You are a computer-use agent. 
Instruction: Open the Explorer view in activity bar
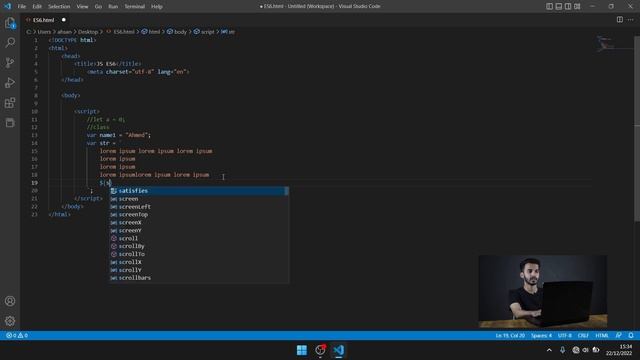coord(10,23)
